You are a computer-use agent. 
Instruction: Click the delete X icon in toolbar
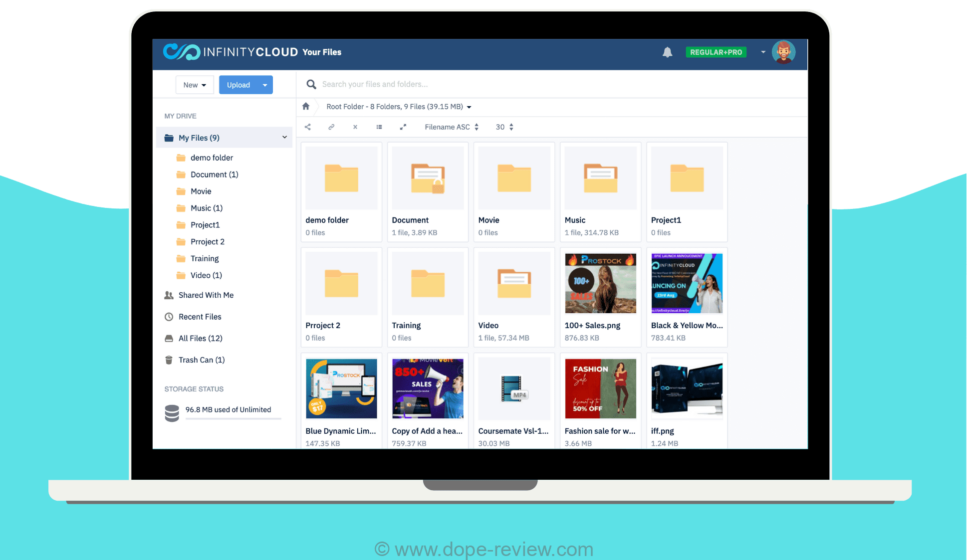pyautogui.click(x=355, y=127)
